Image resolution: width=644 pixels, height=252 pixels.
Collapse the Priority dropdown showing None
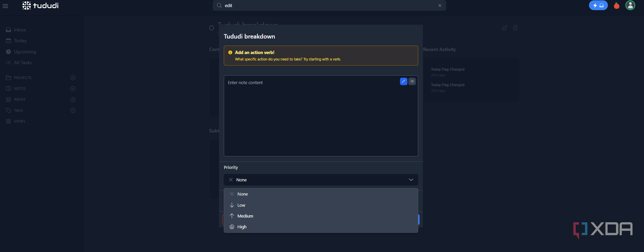321,180
